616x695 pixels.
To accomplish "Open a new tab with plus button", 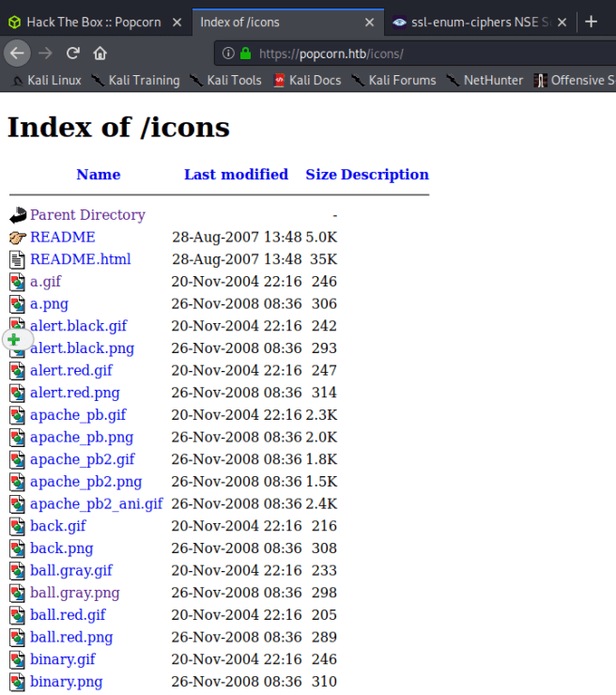I will 591,22.
